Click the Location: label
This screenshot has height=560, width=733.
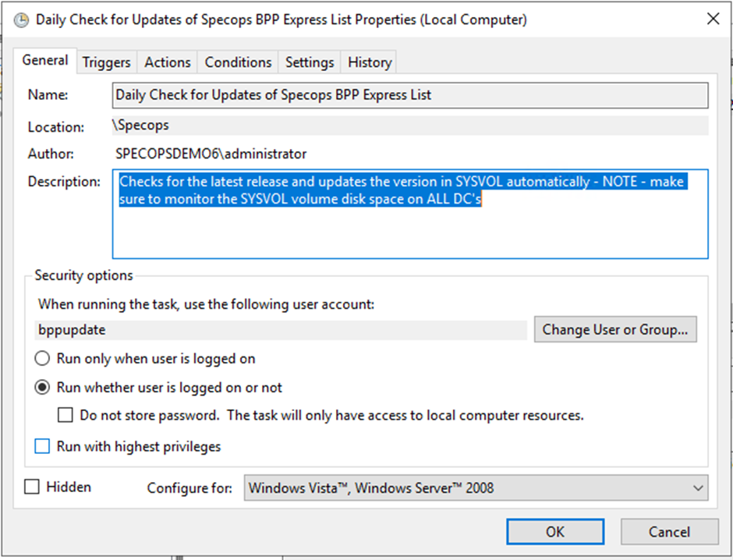coord(56,127)
